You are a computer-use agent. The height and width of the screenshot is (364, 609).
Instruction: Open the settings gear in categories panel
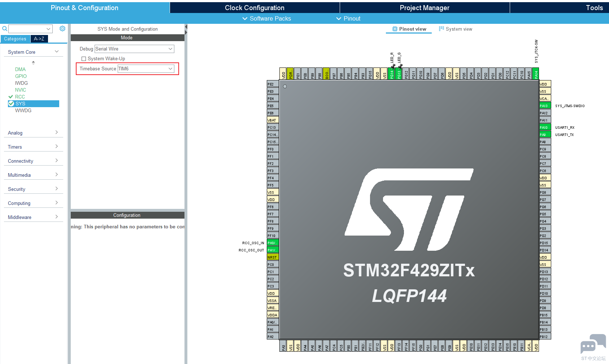62,28
